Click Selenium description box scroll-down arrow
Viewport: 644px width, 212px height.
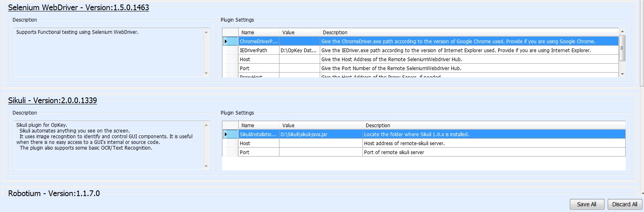click(x=206, y=73)
